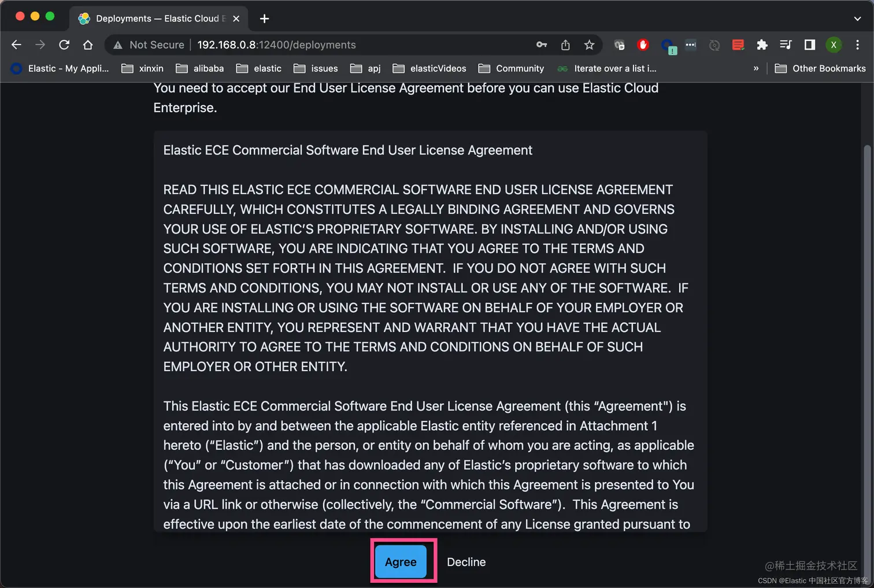Click the Agree button

point(401,561)
